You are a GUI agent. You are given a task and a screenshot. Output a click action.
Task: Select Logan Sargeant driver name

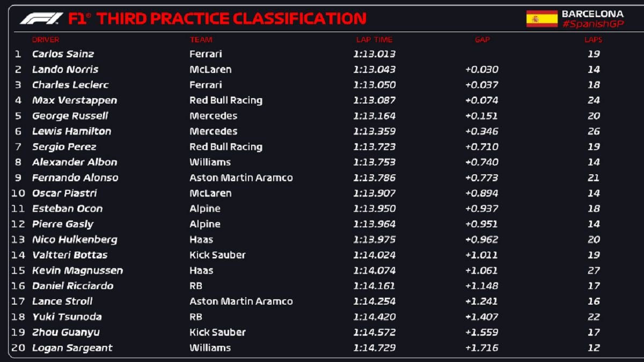pyautogui.click(x=72, y=348)
